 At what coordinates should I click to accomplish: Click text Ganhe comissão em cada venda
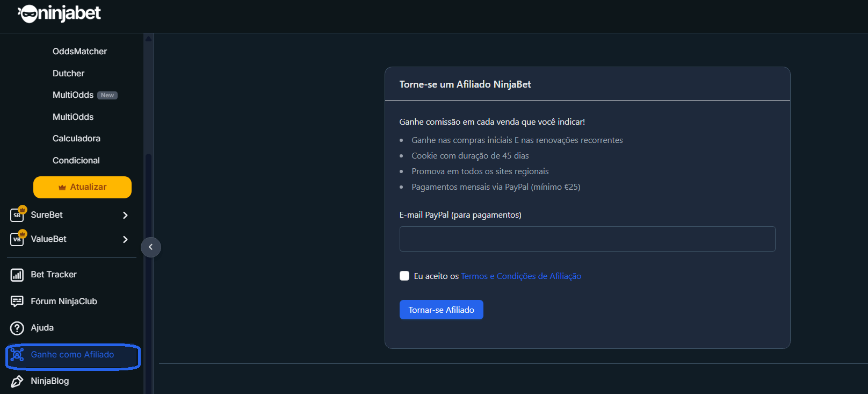(x=492, y=122)
